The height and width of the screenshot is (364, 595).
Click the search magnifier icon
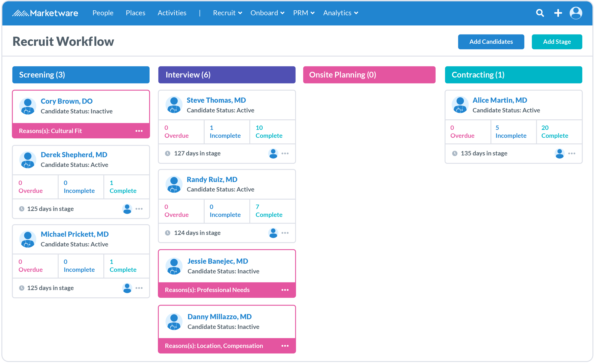540,13
